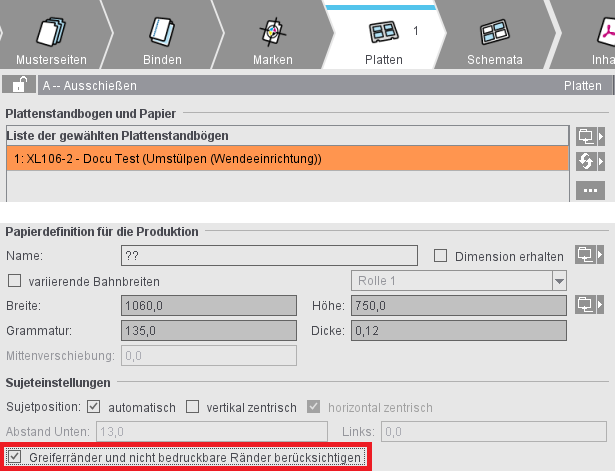Uncheck Sujetposition automatisch checkbox

point(93,407)
